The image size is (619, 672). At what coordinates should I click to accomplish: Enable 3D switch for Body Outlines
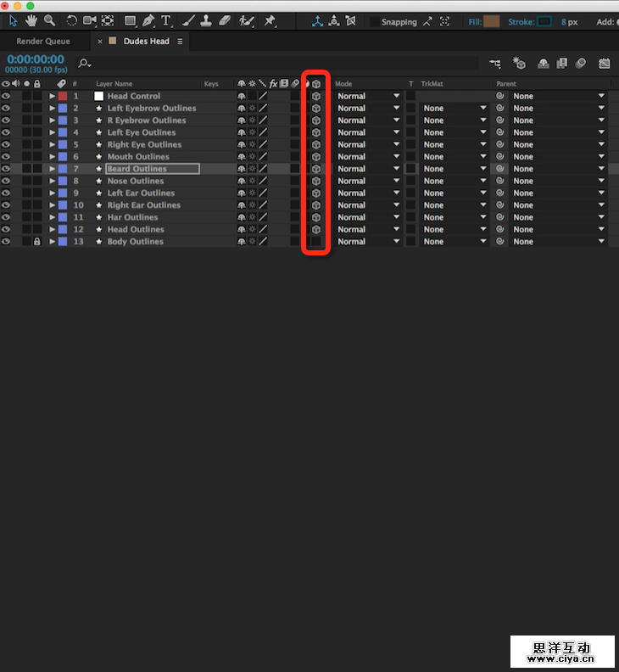(316, 241)
